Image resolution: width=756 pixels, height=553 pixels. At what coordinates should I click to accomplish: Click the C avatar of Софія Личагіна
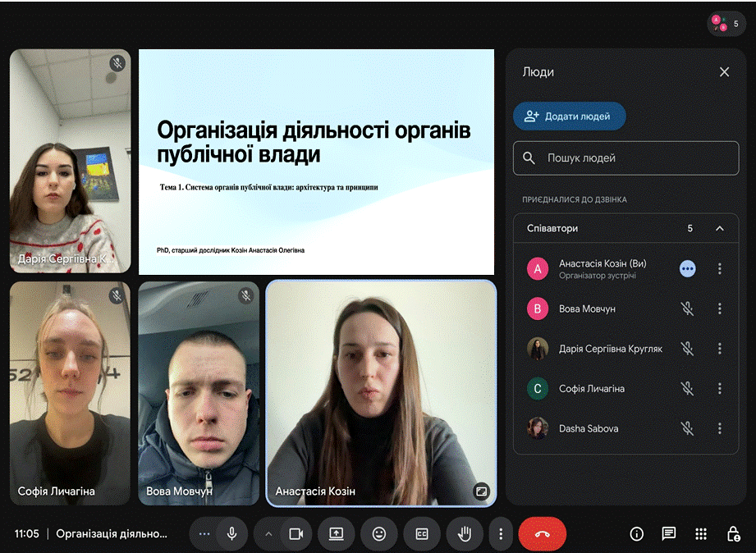coord(538,389)
